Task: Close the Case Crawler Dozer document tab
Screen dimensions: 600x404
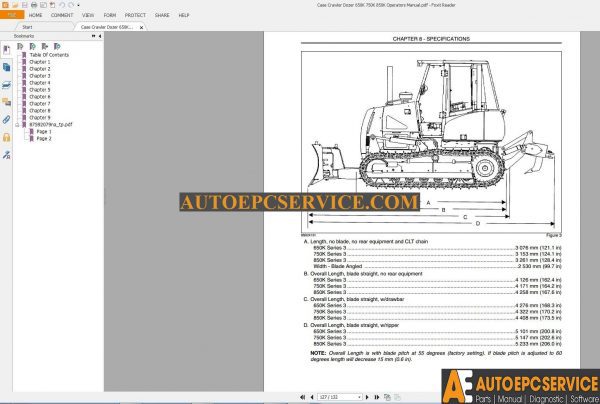Action: pyautogui.click(x=141, y=28)
